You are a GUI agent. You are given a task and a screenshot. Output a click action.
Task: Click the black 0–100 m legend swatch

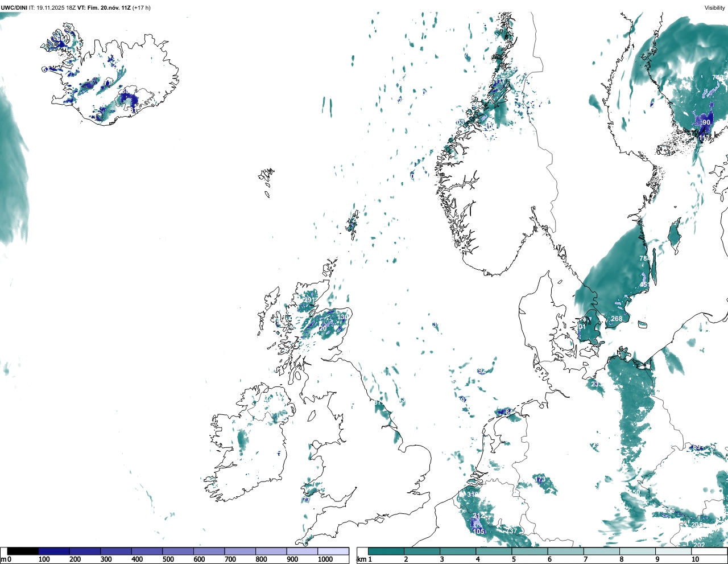pyautogui.click(x=23, y=551)
